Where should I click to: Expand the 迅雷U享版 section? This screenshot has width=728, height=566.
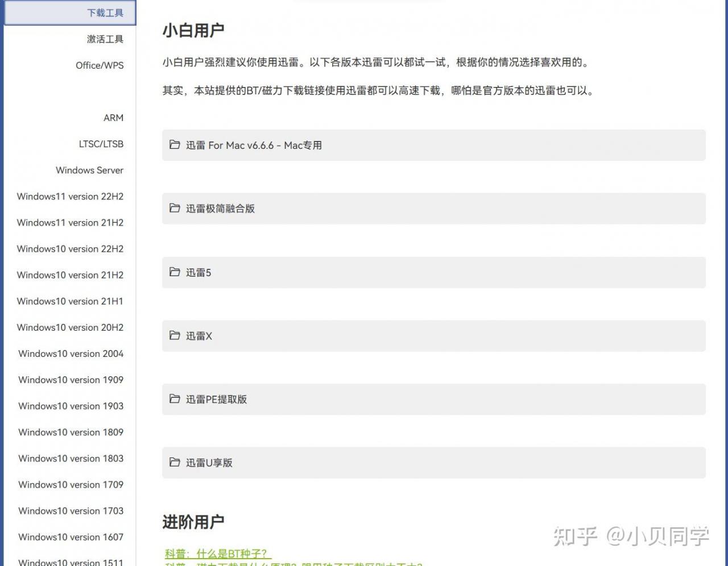[434, 463]
